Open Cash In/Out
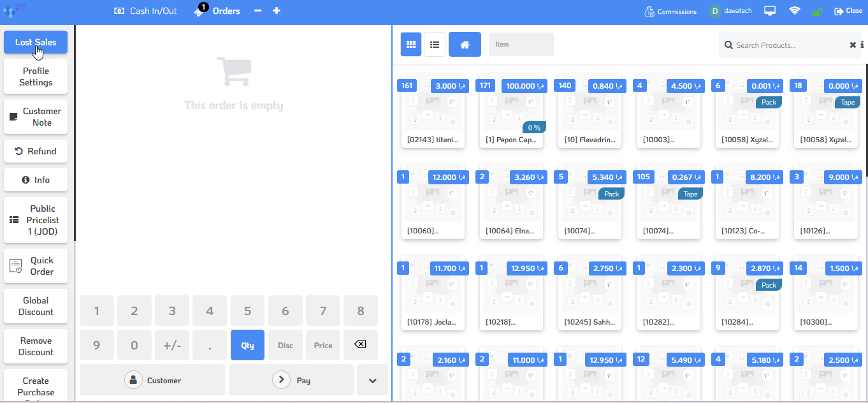 (145, 11)
